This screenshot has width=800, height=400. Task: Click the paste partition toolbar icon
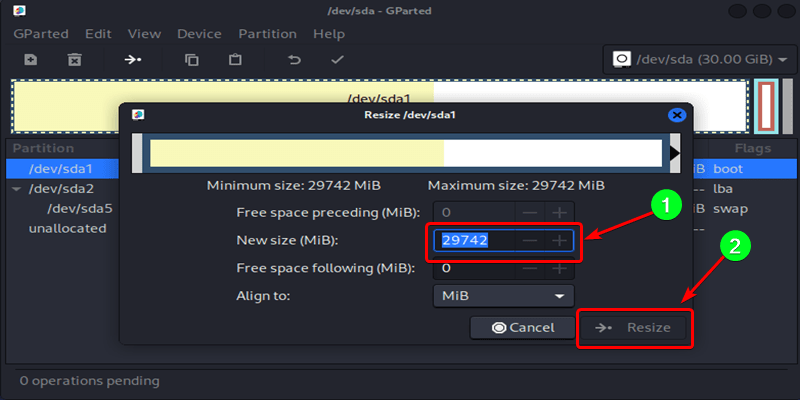tap(235, 60)
